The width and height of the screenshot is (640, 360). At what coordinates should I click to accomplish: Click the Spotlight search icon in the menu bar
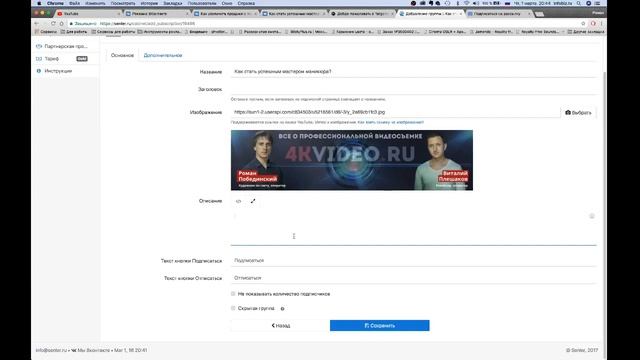click(579, 3)
